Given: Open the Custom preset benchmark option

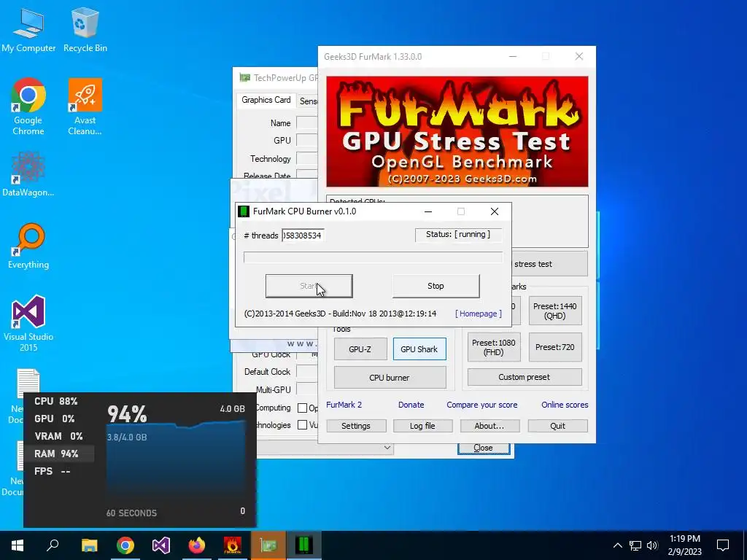Looking at the screenshot, I should 524,377.
